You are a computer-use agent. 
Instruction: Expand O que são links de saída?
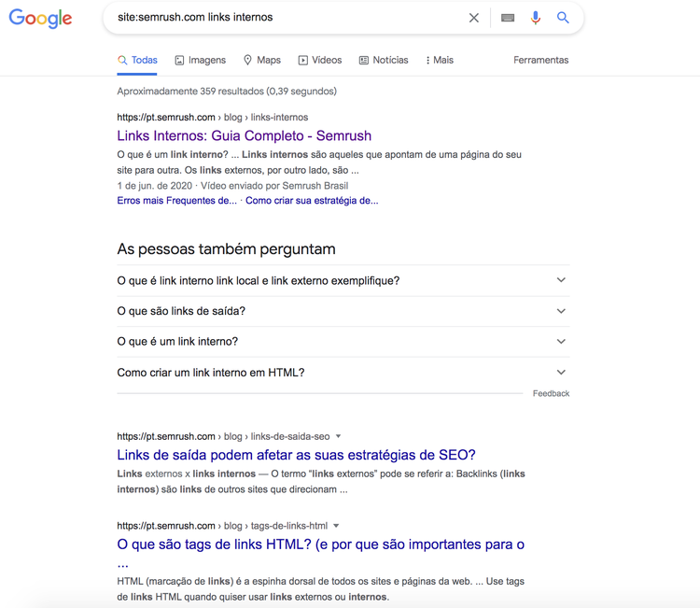[343, 311]
